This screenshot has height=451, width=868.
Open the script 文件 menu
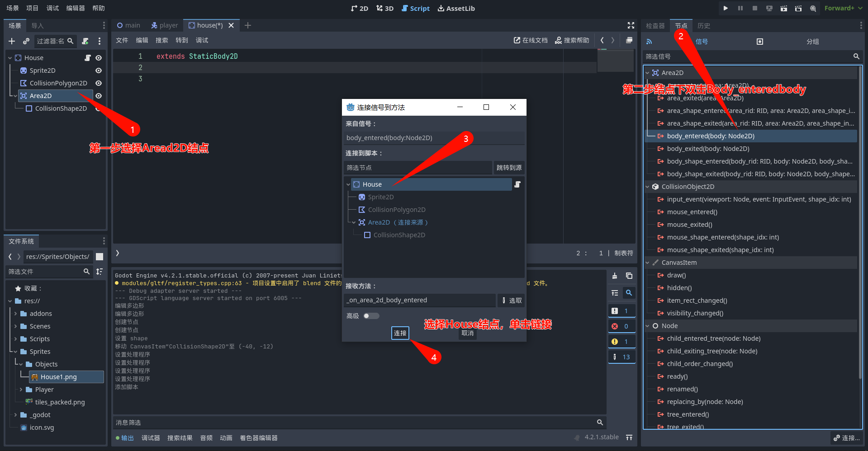click(x=122, y=40)
